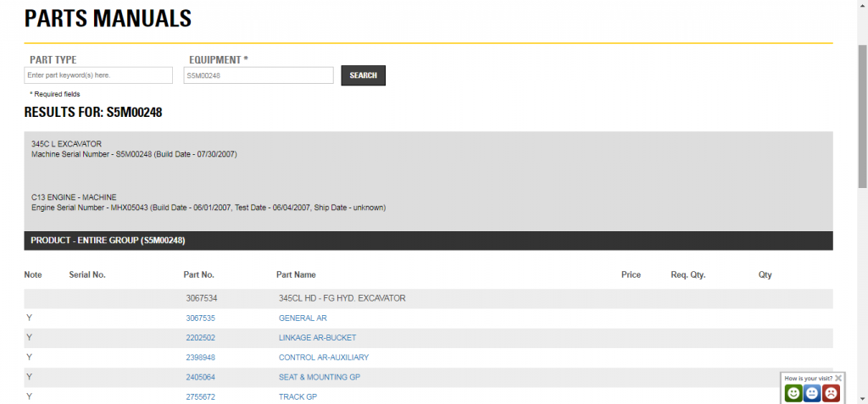Click the 'EQUIPMENT *' label
The height and width of the screenshot is (404, 868).
tap(218, 60)
